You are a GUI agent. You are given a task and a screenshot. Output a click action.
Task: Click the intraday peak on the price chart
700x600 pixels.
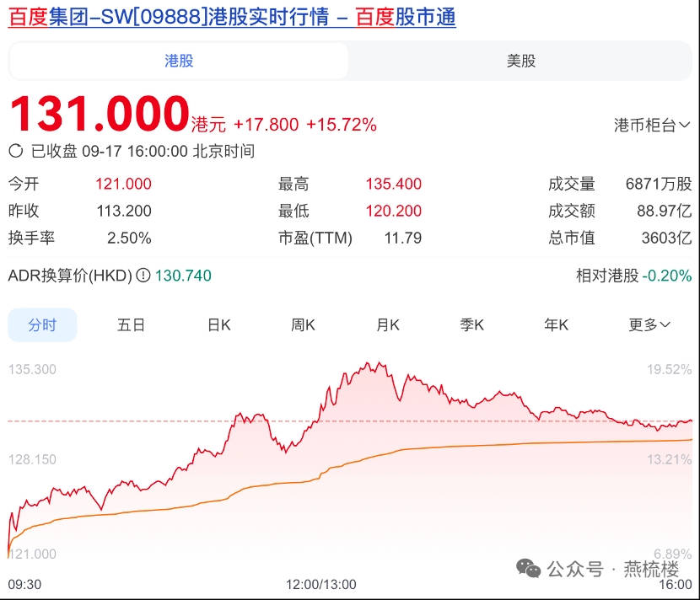(367, 365)
